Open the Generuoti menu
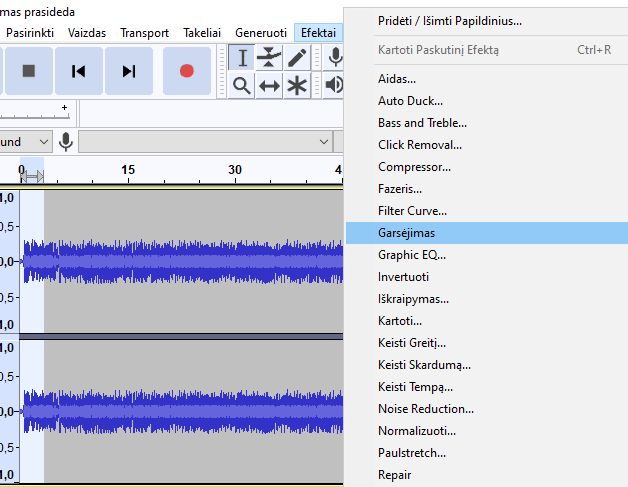The width and height of the screenshot is (628, 487). [x=261, y=33]
